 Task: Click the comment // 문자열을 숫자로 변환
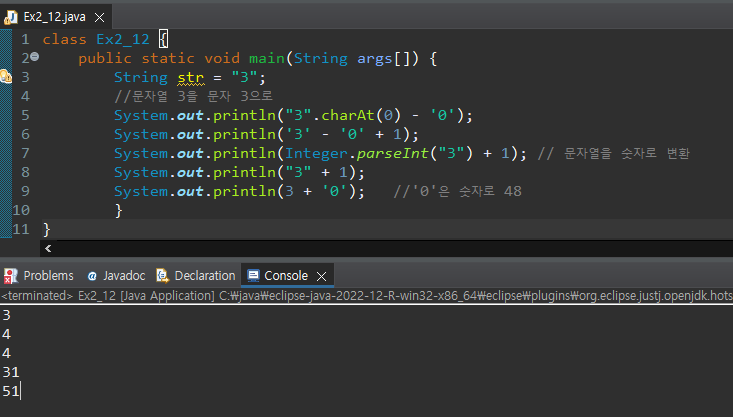click(x=613, y=153)
